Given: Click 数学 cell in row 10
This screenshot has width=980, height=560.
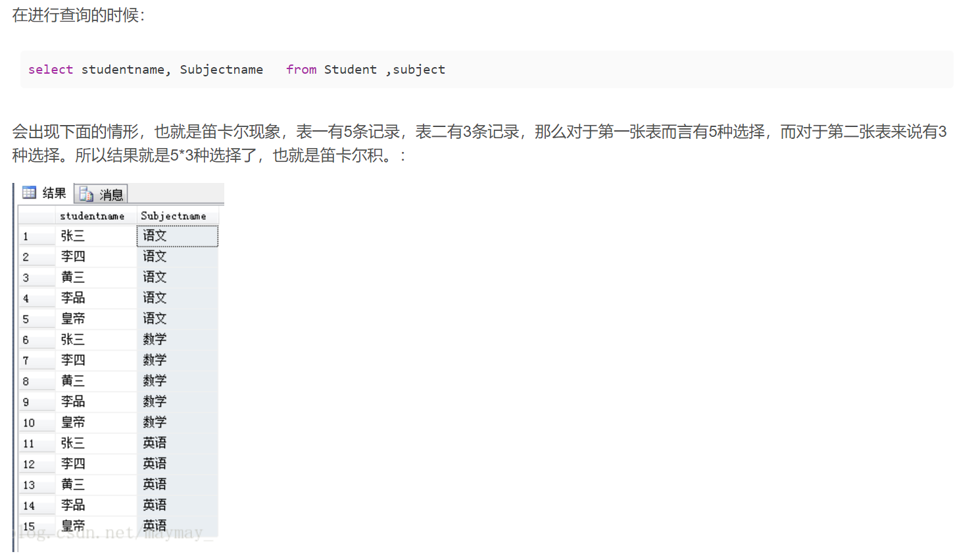Looking at the screenshot, I should click(177, 422).
